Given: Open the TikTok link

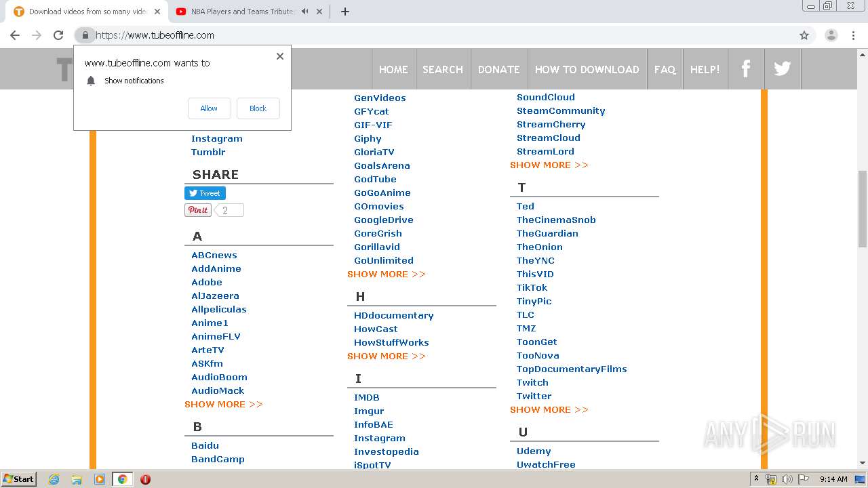Looking at the screenshot, I should [x=532, y=287].
